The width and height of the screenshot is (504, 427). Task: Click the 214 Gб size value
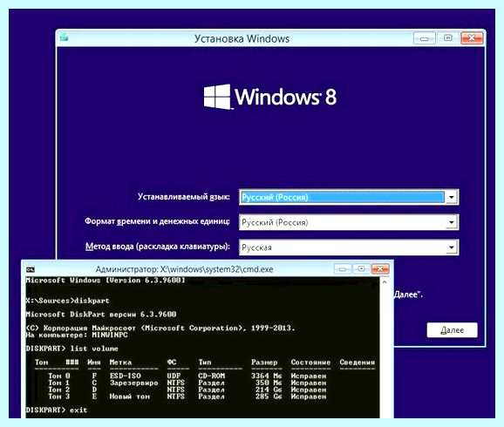click(x=269, y=390)
